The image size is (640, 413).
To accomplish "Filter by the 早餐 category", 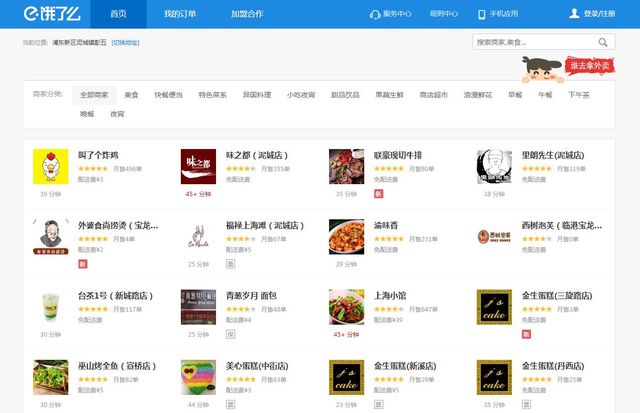I will (515, 95).
